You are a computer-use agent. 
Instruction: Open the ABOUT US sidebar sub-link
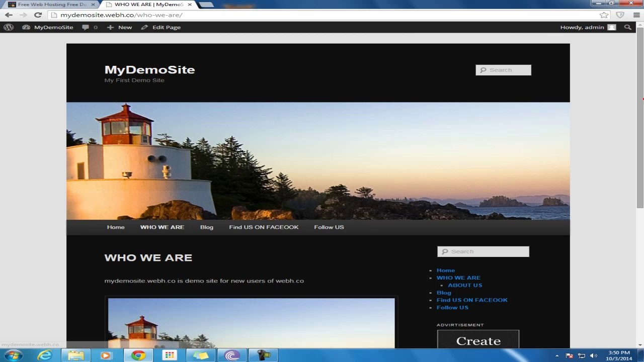(x=465, y=285)
